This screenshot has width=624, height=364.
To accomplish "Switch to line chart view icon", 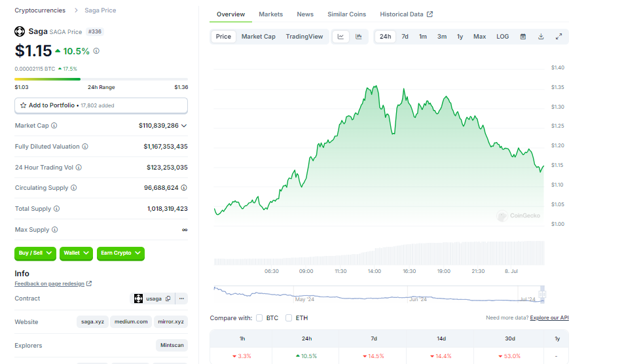I will coord(340,37).
